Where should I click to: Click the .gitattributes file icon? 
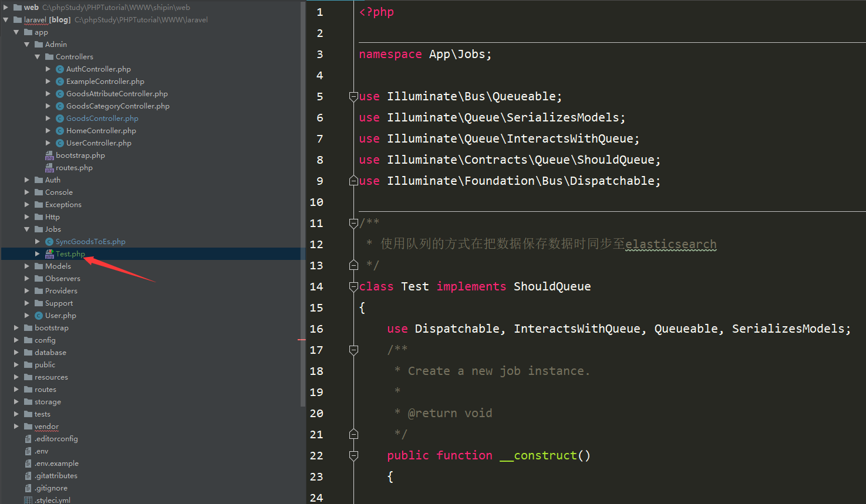(x=28, y=476)
